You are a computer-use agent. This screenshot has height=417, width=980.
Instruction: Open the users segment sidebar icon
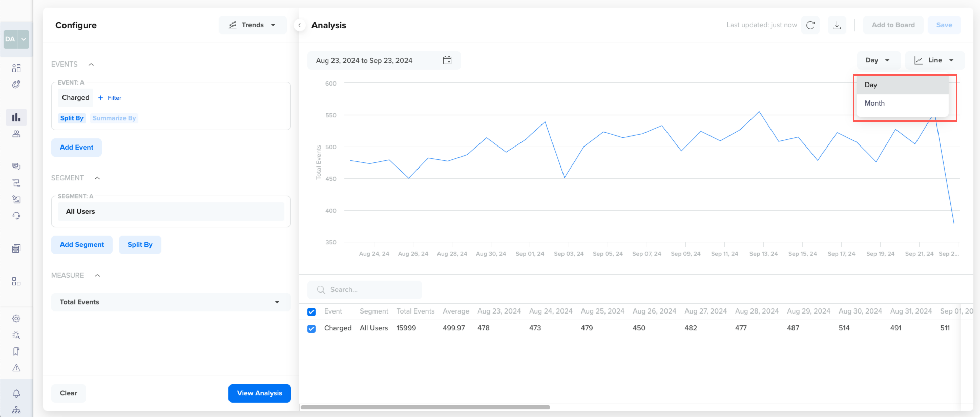tap(16, 134)
